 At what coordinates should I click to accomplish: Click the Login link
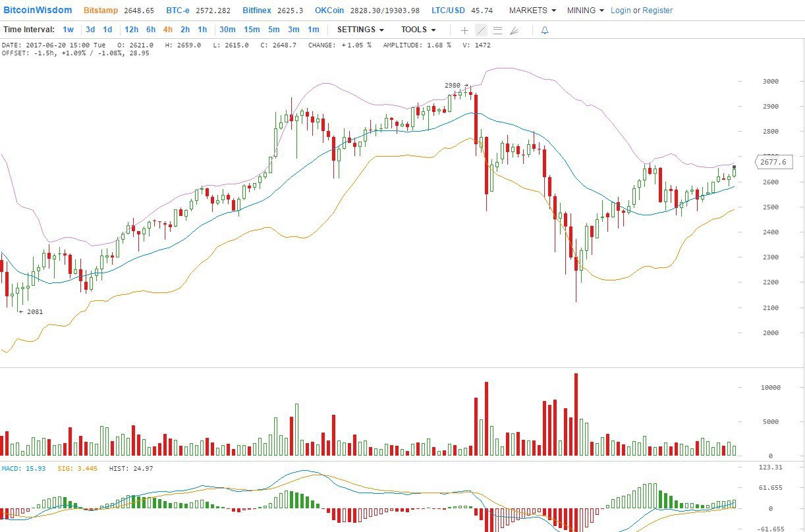point(621,11)
